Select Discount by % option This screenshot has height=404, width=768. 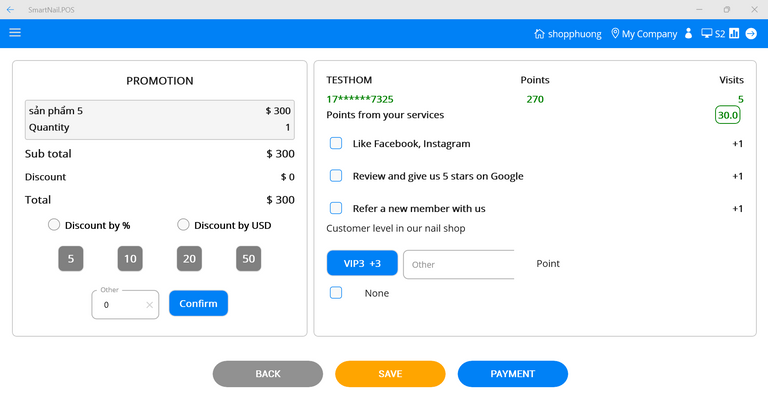(54, 225)
